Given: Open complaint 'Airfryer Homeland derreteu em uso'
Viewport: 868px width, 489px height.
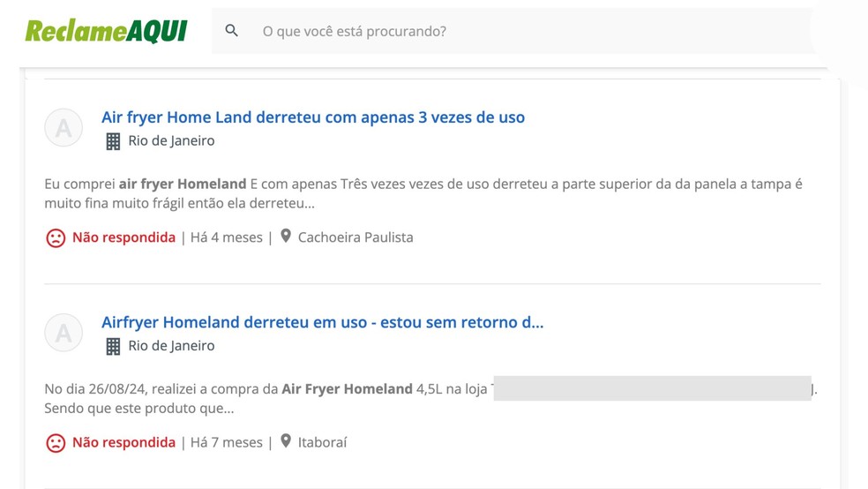Looking at the screenshot, I should [322, 322].
